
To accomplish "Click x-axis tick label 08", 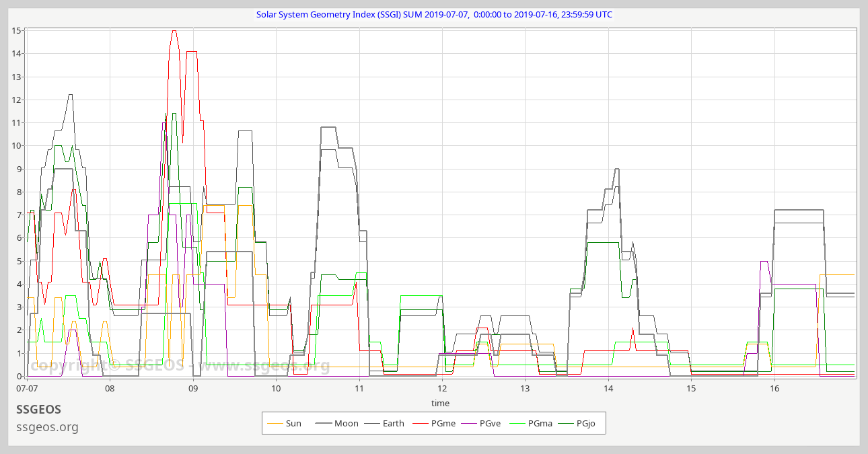I will click(x=110, y=388).
